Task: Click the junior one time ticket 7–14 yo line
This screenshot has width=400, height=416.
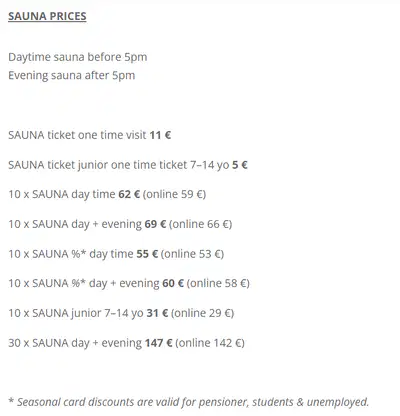Action: coord(128,165)
